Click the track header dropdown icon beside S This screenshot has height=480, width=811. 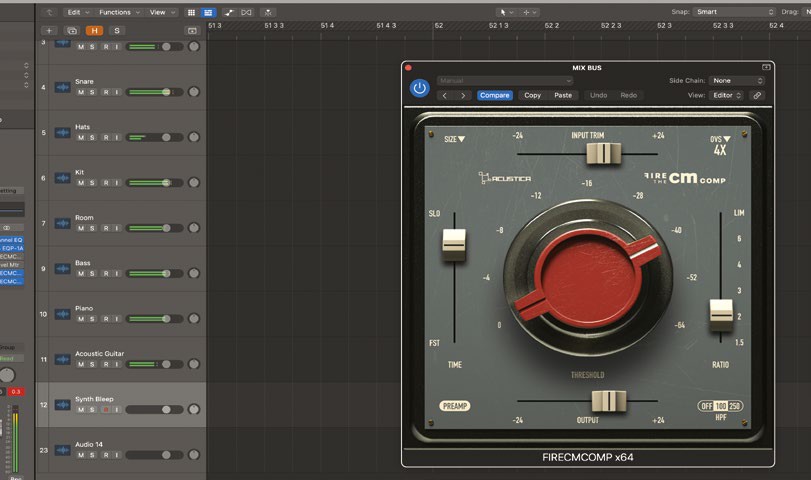192,31
